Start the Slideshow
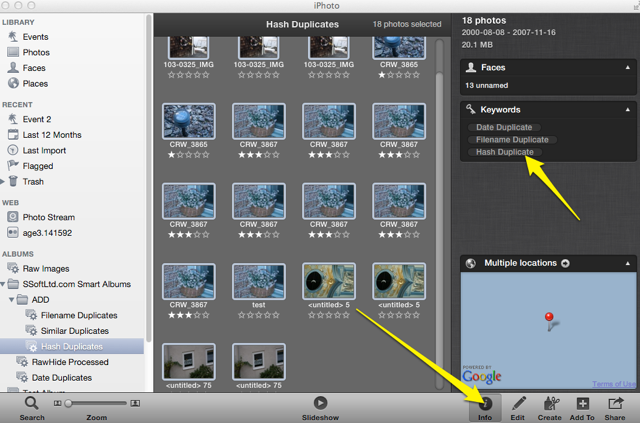Screen dimensions: 640x423 point(320,404)
